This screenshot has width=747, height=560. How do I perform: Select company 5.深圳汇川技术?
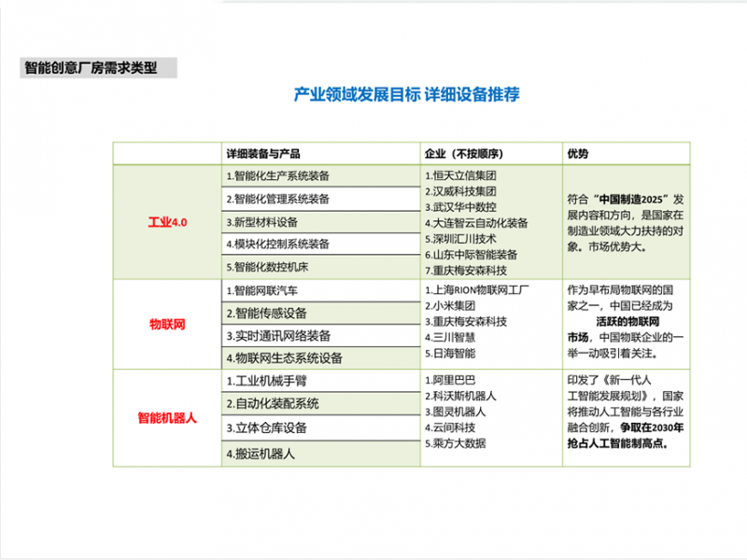(x=460, y=239)
